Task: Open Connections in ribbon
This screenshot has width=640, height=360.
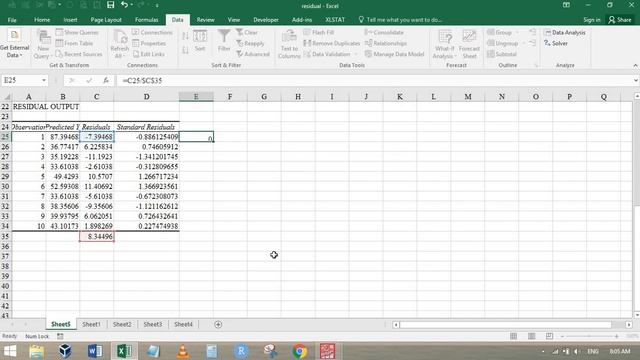Action: coord(152,32)
